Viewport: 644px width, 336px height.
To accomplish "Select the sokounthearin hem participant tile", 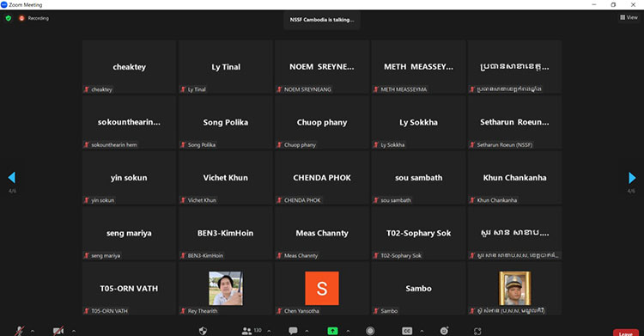I will (129, 122).
